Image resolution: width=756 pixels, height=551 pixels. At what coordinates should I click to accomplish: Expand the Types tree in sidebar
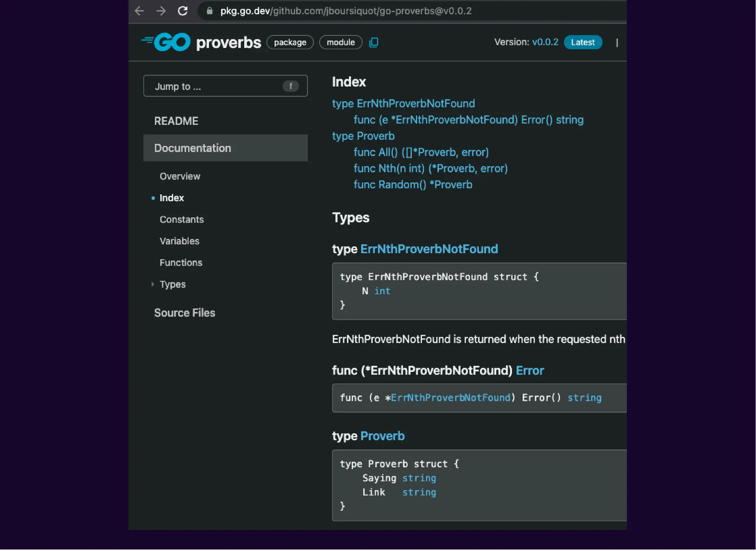(x=153, y=285)
